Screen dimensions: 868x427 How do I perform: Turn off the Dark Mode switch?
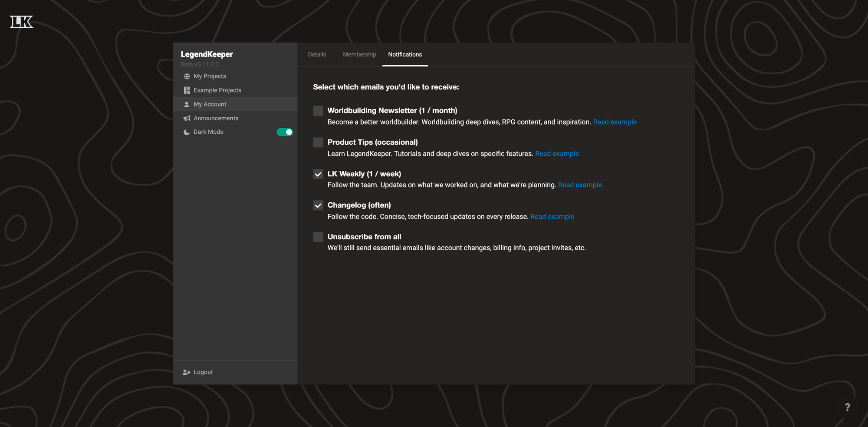coord(285,132)
